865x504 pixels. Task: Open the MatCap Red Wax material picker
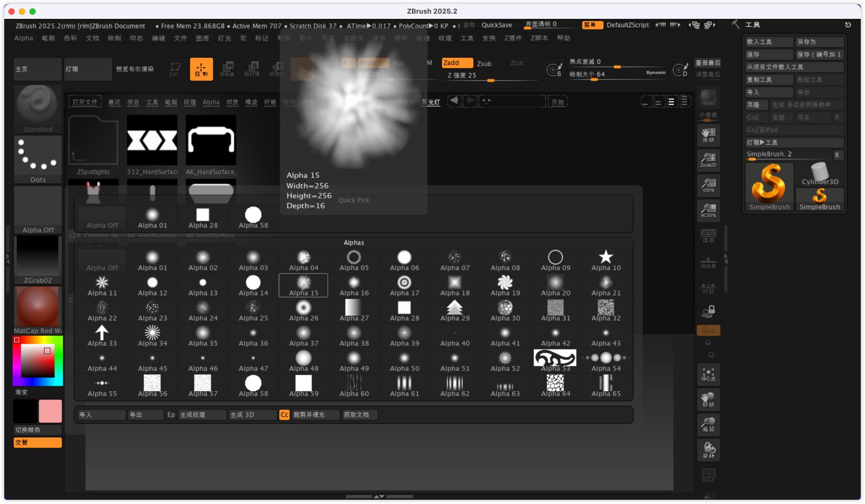38,309
